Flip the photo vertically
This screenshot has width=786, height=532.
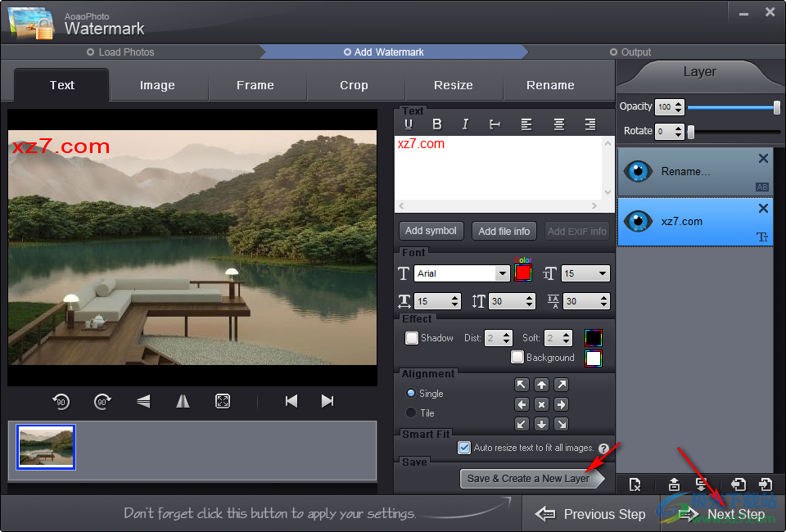tap(143, 401)
